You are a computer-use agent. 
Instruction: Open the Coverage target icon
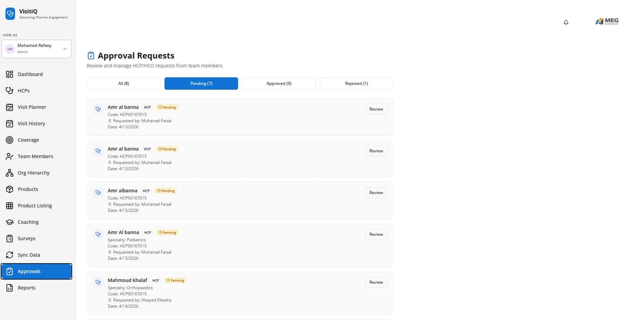tap(9, 140)
